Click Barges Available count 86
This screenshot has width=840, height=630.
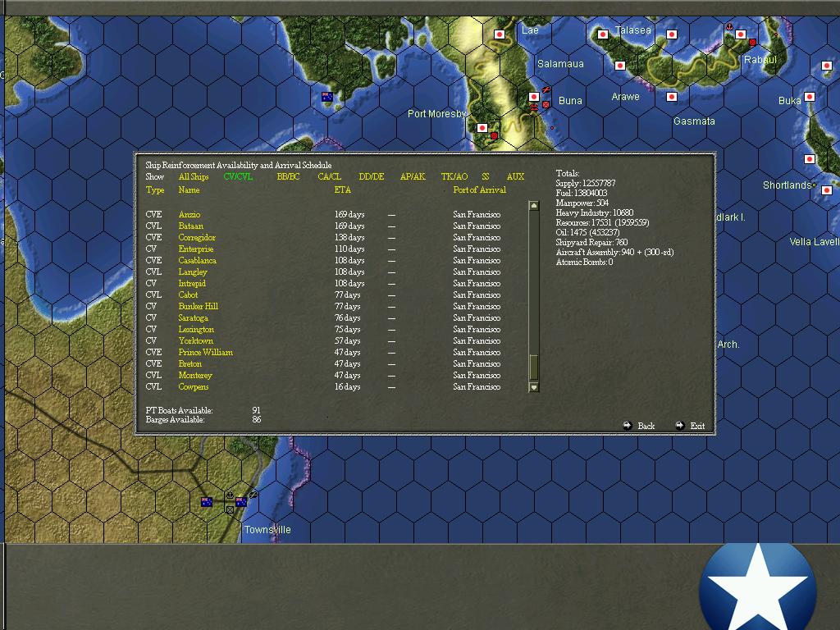pos(257,419)
